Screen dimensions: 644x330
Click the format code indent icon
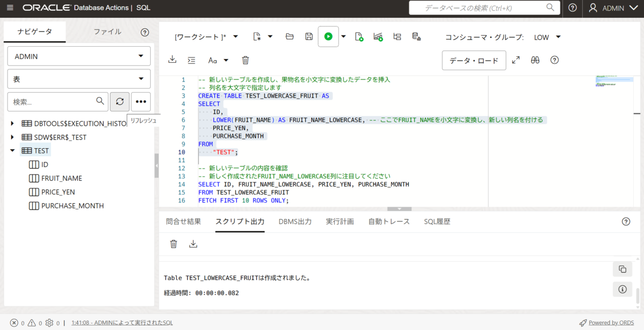tap(192, 60)
